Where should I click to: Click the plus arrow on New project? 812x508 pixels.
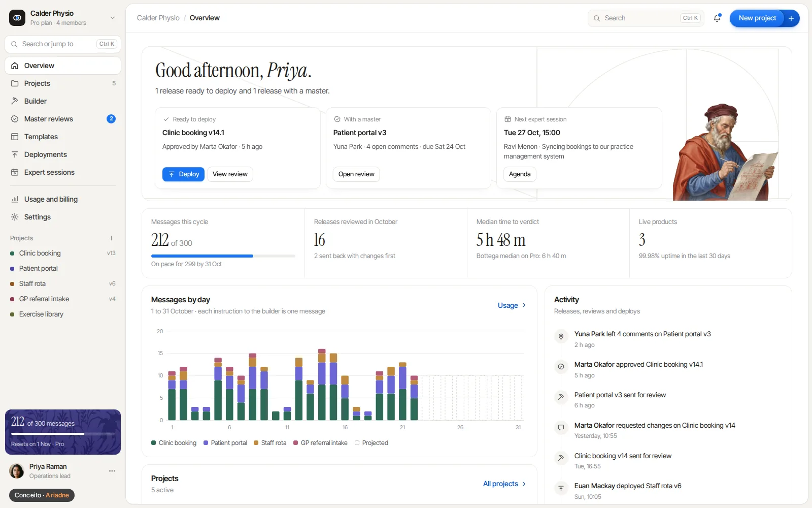click(791, 18)
